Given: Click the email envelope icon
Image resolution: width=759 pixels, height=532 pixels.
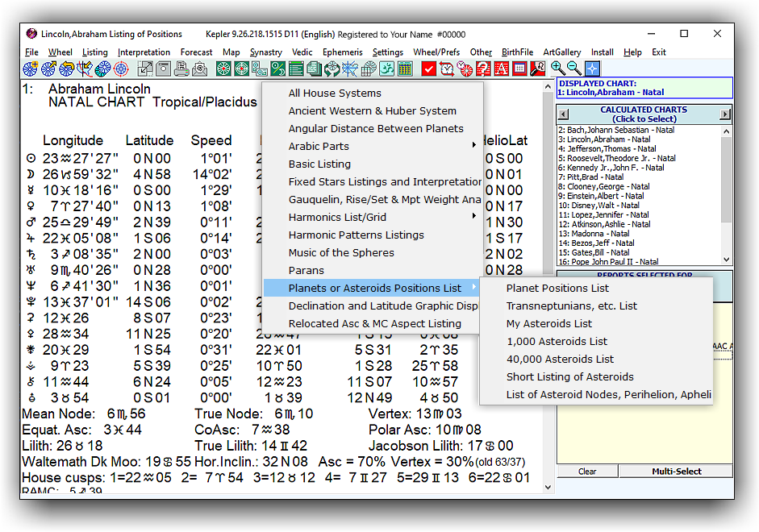Looking at the screenshot, I should click(x=199, y=69).
